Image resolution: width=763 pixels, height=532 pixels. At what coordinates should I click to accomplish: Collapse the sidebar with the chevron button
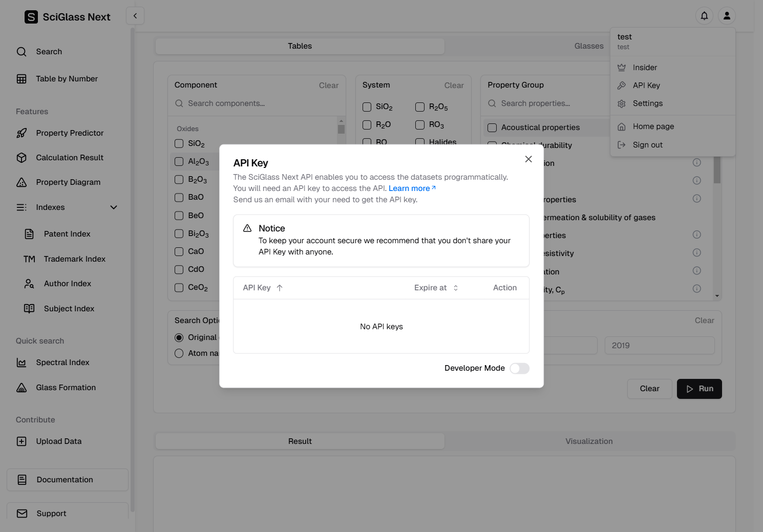[x=135, y=16]
